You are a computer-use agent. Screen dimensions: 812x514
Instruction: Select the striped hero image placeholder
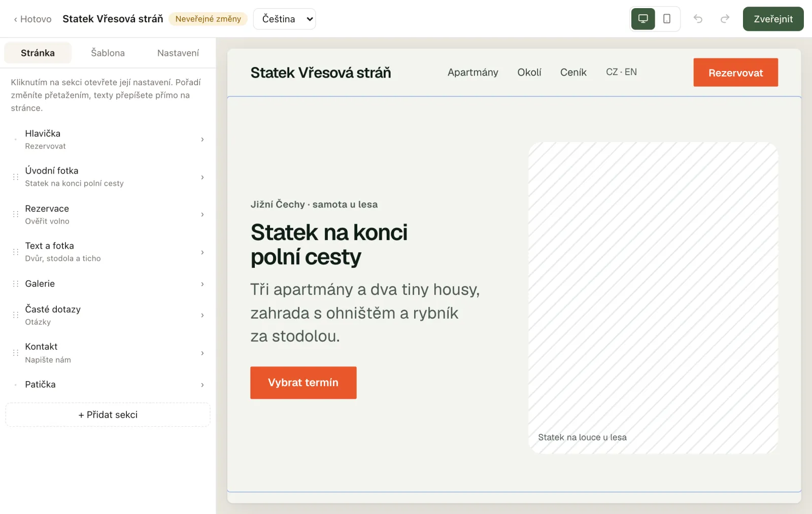[x=653, y=298]
